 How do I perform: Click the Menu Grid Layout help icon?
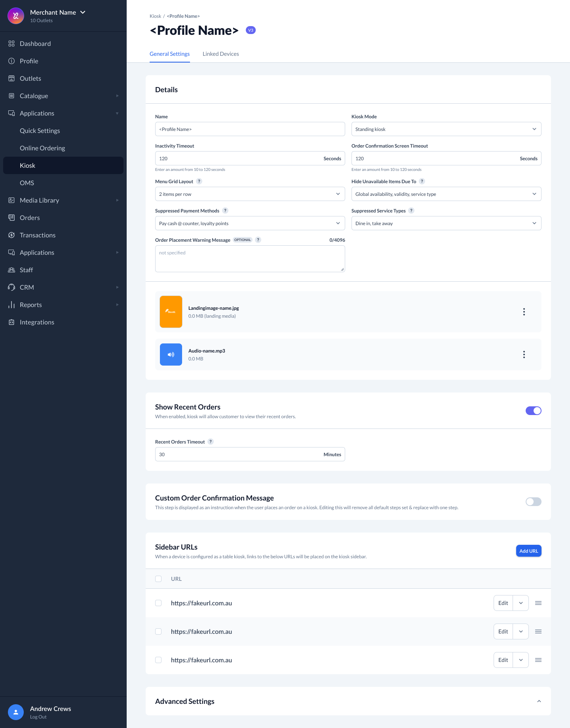pyautogui.click(x=199, y=181)
